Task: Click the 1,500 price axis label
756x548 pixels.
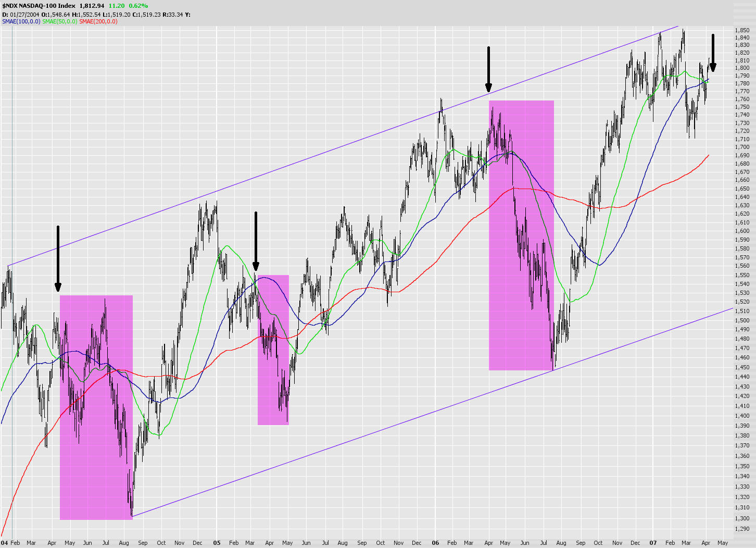Action: click(x=742, y=320)
